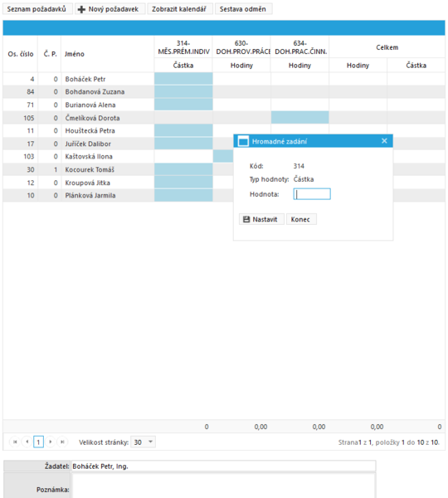
Task: Click header 630- DOH.PROV.PRÁCE
Action: pos(241,47)
